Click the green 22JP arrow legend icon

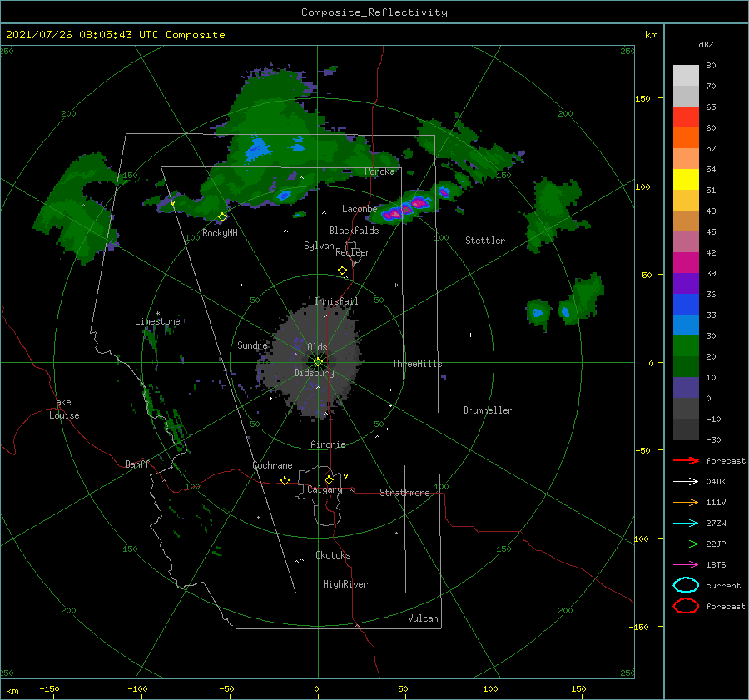[686, 544]
